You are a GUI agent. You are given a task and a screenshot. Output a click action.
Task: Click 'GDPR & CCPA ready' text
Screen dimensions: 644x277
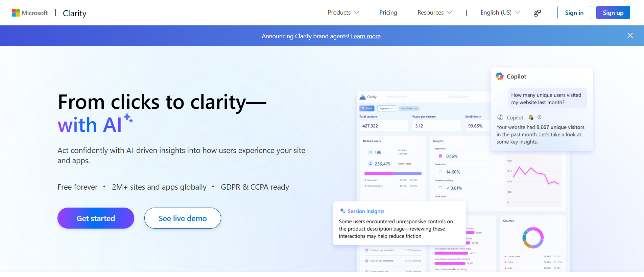tap(255, 187)
